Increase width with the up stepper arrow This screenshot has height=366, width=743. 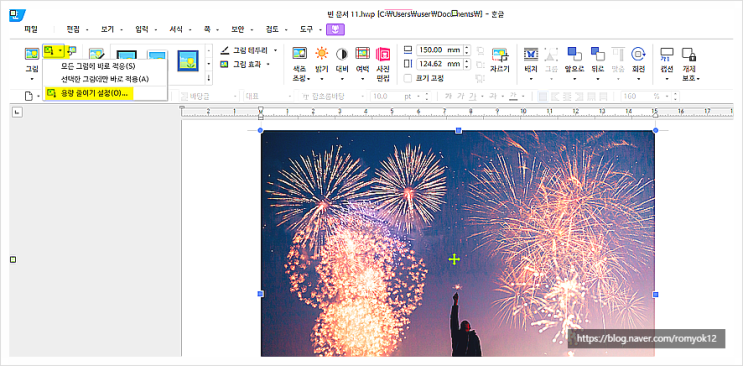[467, 47]
